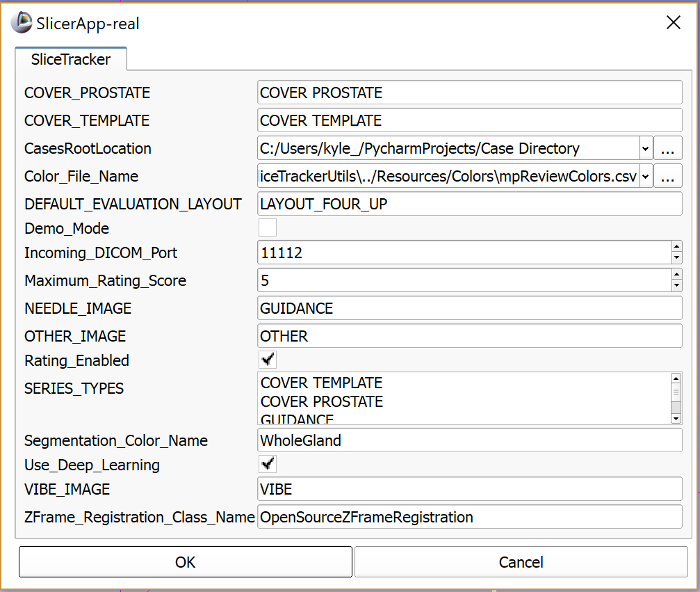700x592 pixels.
Task: Decrease Maximum_Rating_Score with down arrow
Action: click(676, 287)
